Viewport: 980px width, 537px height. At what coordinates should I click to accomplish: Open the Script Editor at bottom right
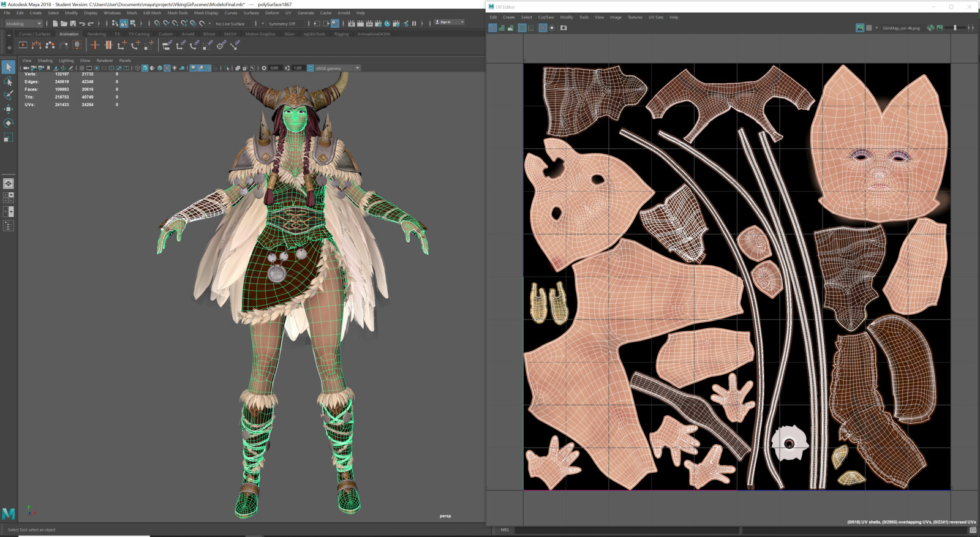tap(973, 530)
